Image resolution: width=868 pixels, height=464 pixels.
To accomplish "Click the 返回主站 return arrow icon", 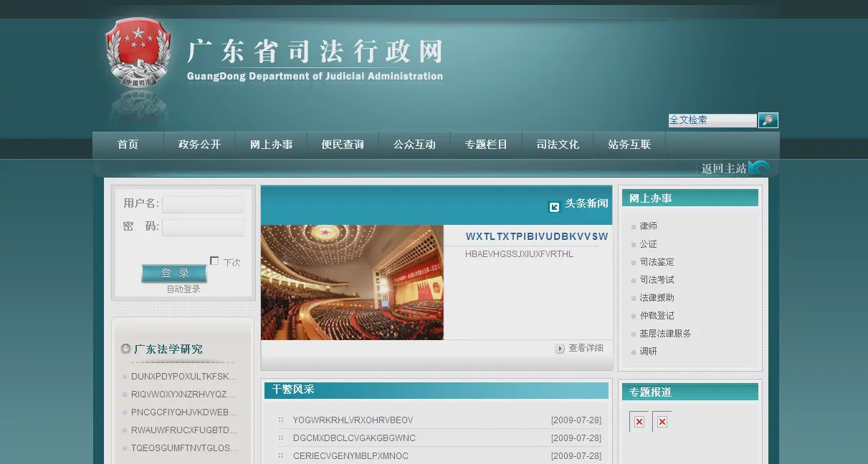I will [758, 168].
